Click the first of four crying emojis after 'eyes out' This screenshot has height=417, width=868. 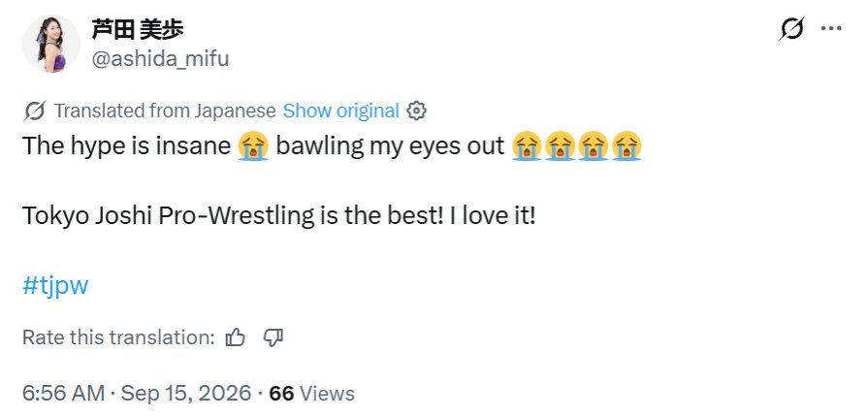[x=527, y=146]
